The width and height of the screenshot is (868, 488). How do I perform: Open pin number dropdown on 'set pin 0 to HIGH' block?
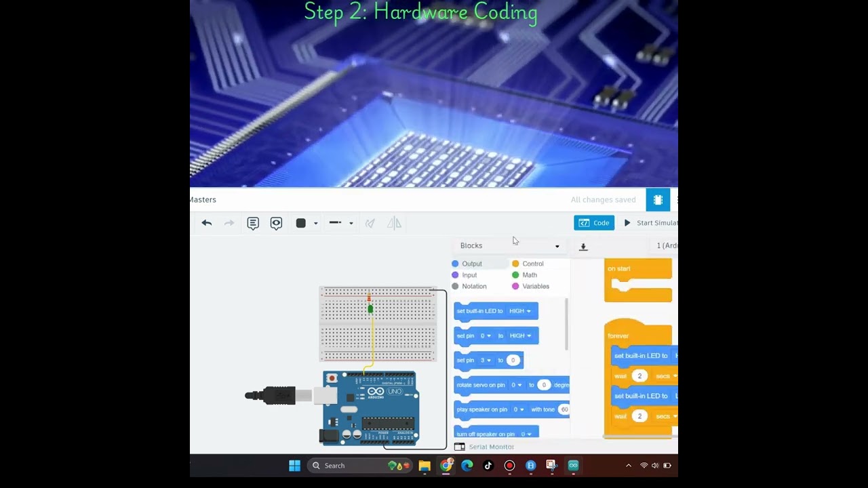(486, 335)
